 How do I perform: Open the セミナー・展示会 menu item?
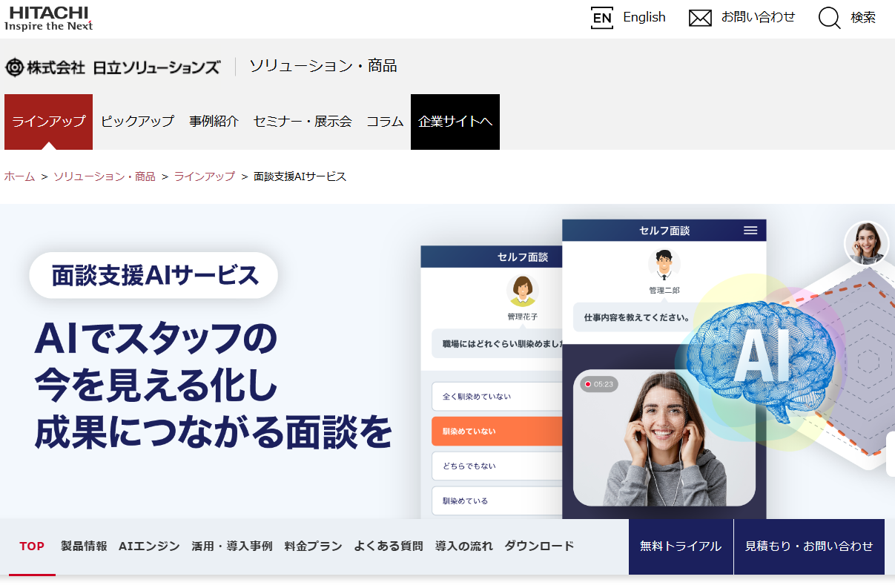tap(303, 122)
